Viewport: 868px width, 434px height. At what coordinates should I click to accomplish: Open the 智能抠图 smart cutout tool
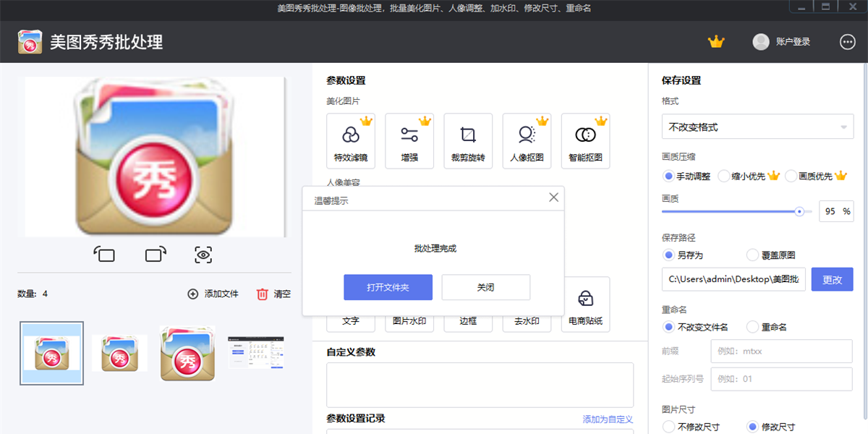point(585,141)
